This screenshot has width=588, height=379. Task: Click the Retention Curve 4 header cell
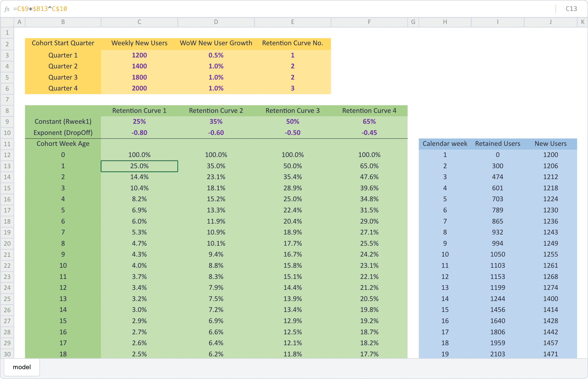(x=369, y=110)
